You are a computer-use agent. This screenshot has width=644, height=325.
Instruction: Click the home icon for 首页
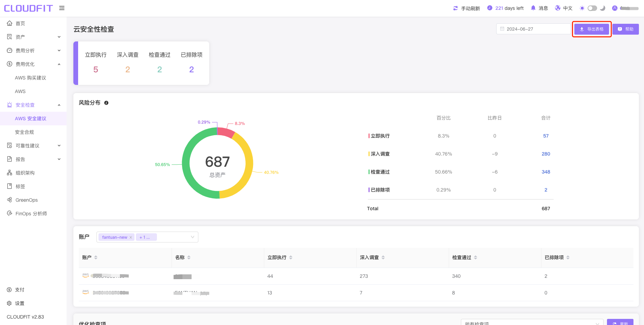[10, 23]
